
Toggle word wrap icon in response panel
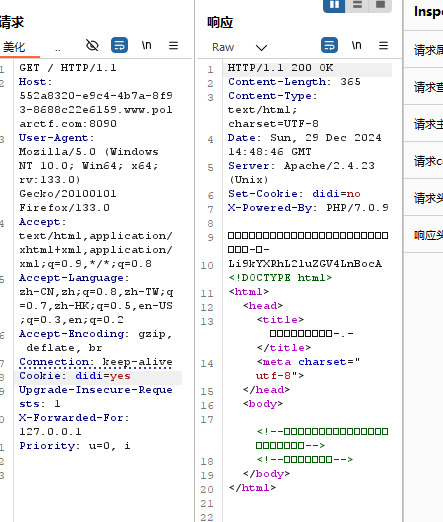point(329,45)
